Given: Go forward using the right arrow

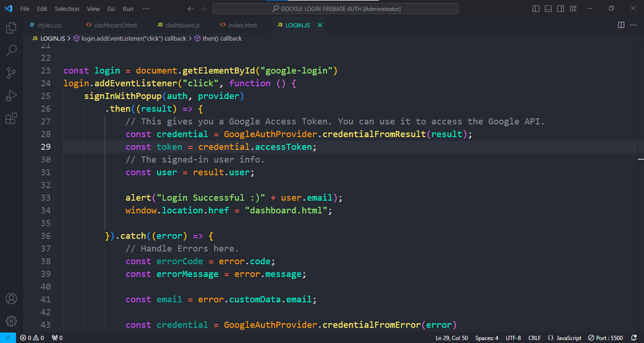Looking at the screenshot, I should (202, 9).
